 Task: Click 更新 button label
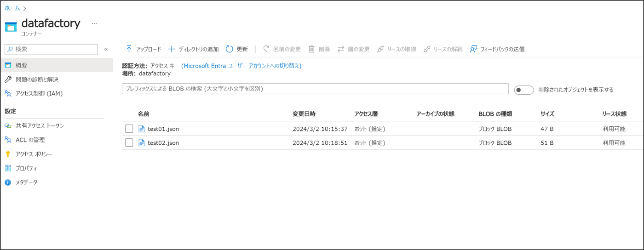click(242, 49)
